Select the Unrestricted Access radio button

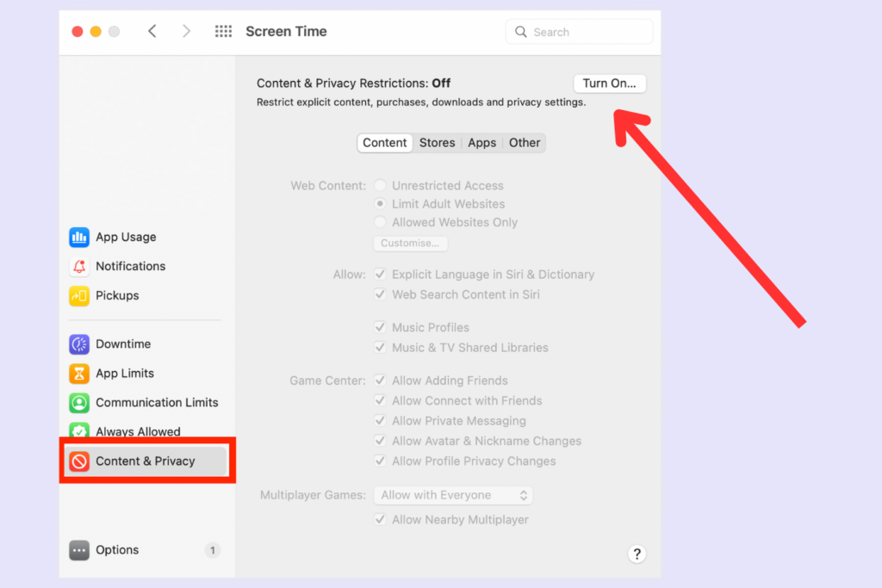[x=380, y=186]
